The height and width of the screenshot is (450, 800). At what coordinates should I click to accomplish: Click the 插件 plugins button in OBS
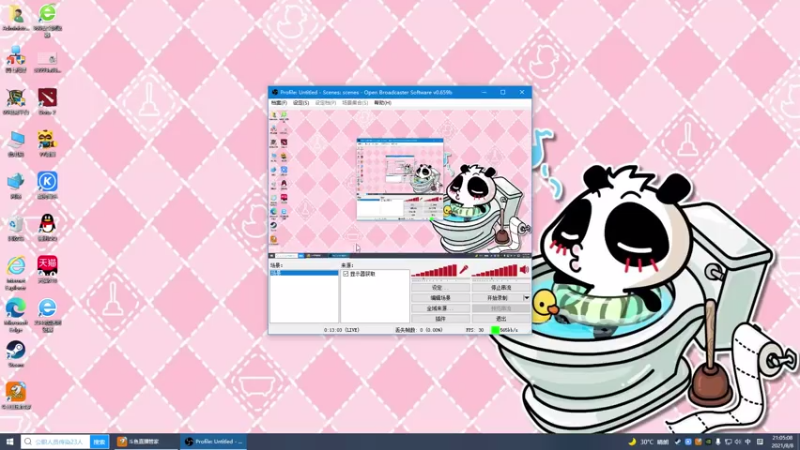pos(440,319)
